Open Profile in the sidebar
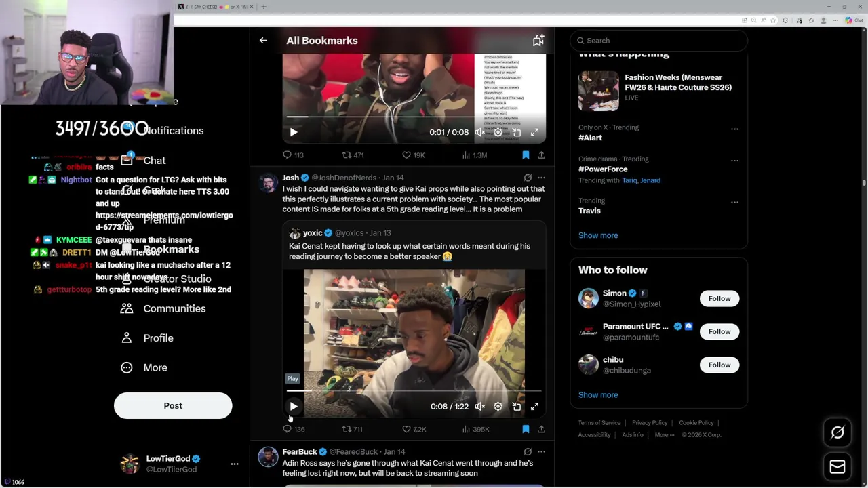The width and height of the screenshot is (868, 488). pos(147,338)
